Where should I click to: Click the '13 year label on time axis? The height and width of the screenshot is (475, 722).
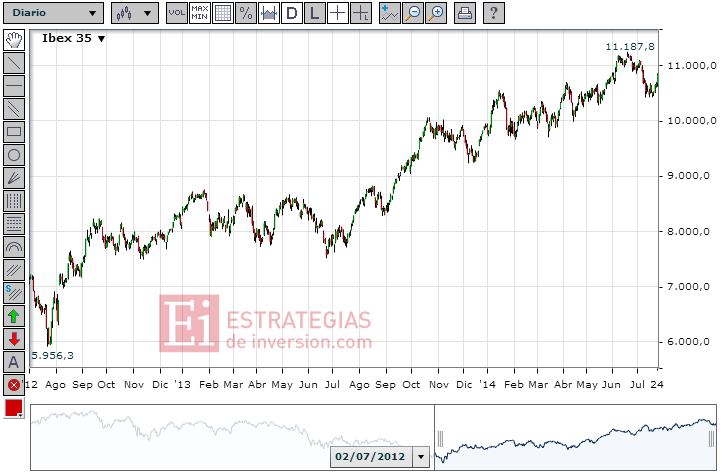click(182, 384)
